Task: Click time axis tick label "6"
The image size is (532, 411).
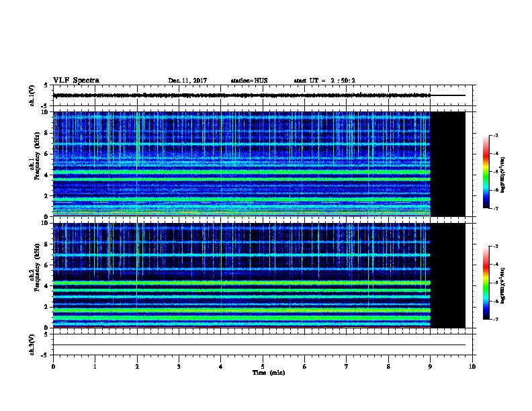Action: click(x=305, y=367)
